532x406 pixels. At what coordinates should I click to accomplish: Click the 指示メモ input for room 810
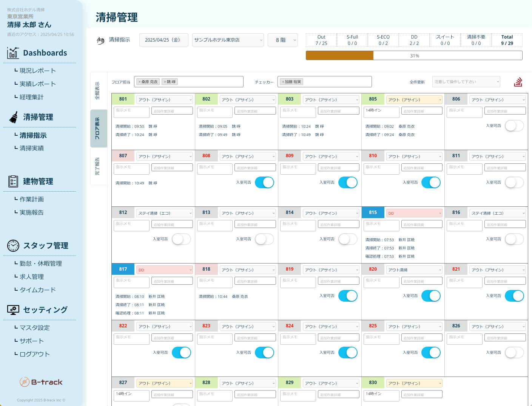pos(381,169)
